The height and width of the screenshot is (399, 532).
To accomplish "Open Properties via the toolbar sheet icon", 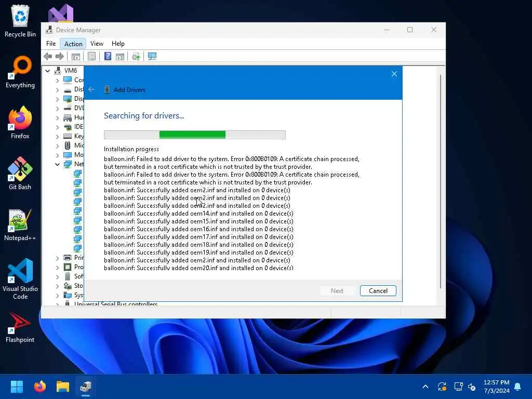I will [x=91, y=56].
